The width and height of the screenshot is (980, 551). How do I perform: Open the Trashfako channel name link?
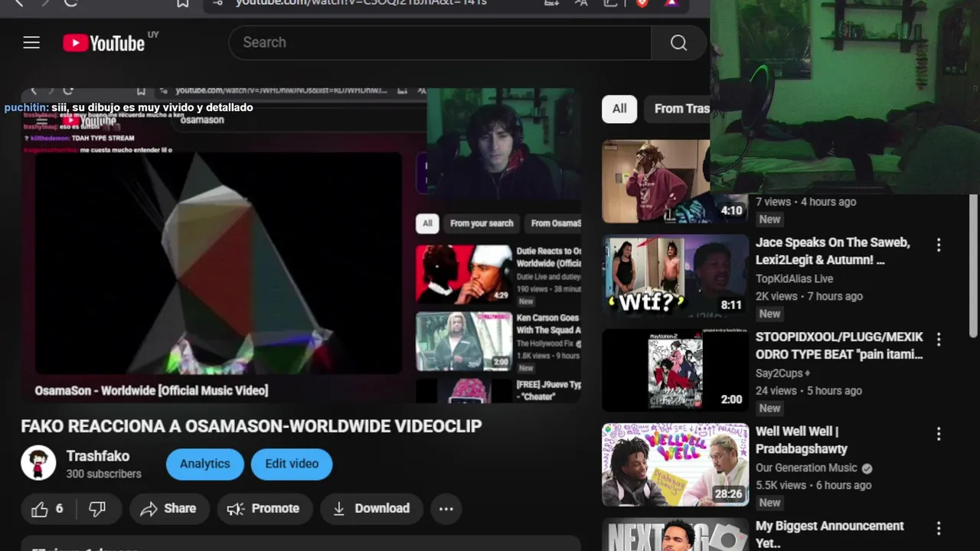[98, 455]
